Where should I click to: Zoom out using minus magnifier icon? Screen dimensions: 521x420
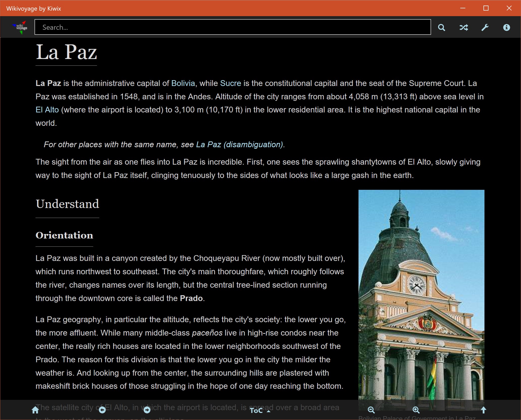(371, 410)
